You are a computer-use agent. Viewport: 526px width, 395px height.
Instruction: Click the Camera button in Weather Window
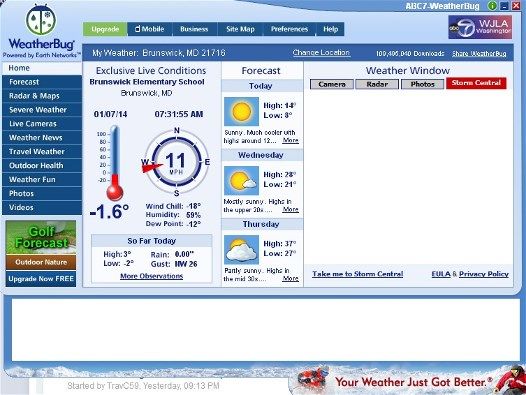(x=332, y=84)
